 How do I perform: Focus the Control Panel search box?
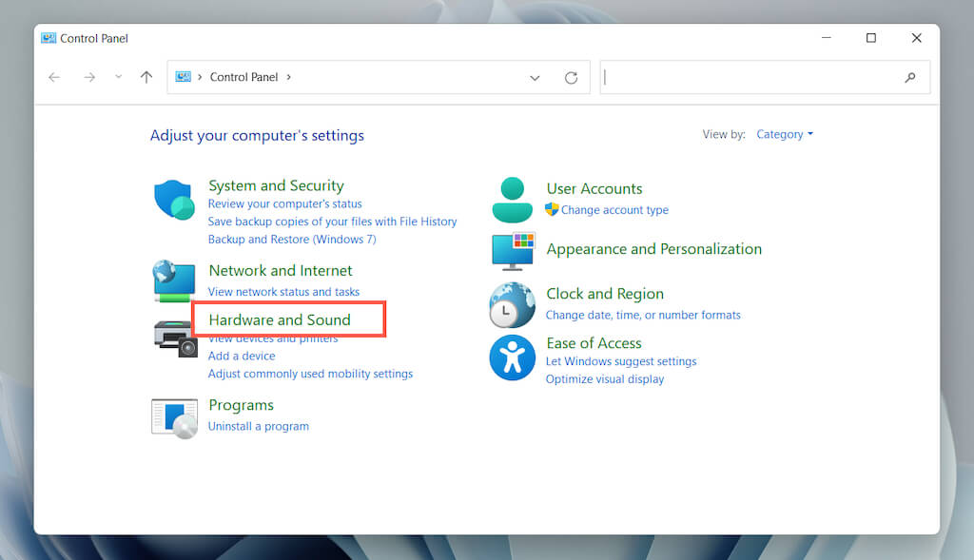[751, 78]
